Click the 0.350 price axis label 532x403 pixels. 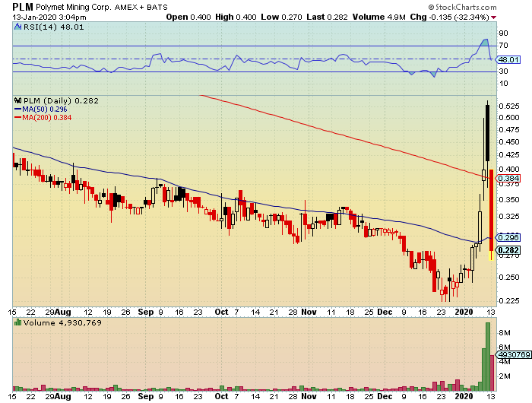(x=509, y=200)
